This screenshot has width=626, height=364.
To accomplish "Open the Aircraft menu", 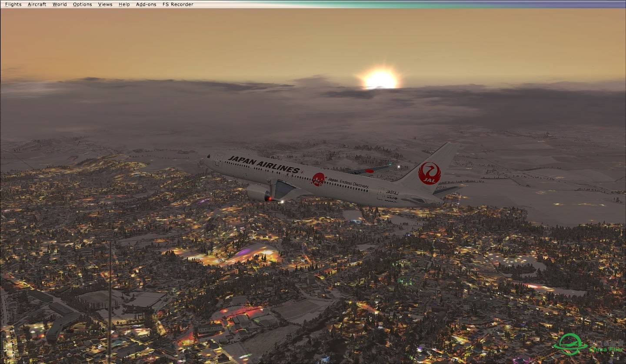I will click(37, 4).
